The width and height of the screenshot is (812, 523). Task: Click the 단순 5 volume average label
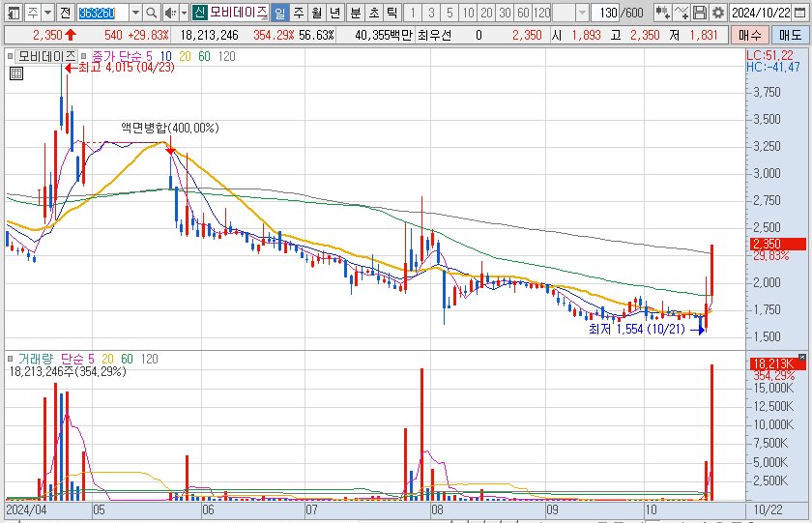click(77, 359)
